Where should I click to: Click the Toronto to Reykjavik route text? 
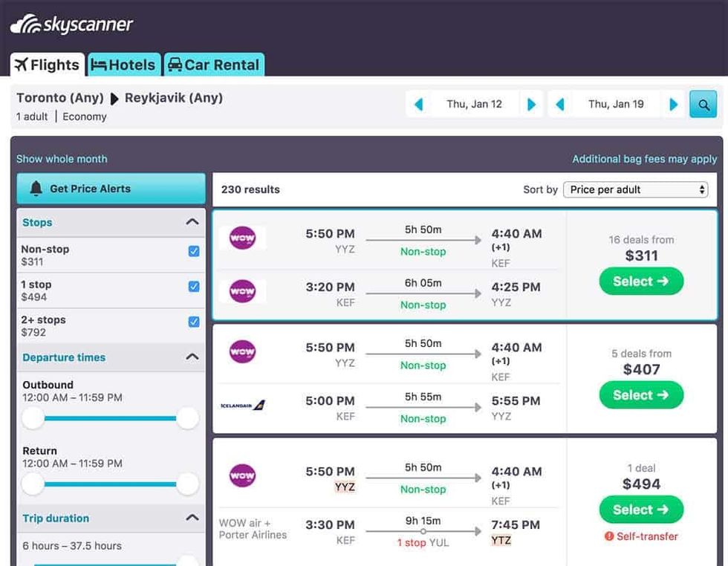coord(120,98)
